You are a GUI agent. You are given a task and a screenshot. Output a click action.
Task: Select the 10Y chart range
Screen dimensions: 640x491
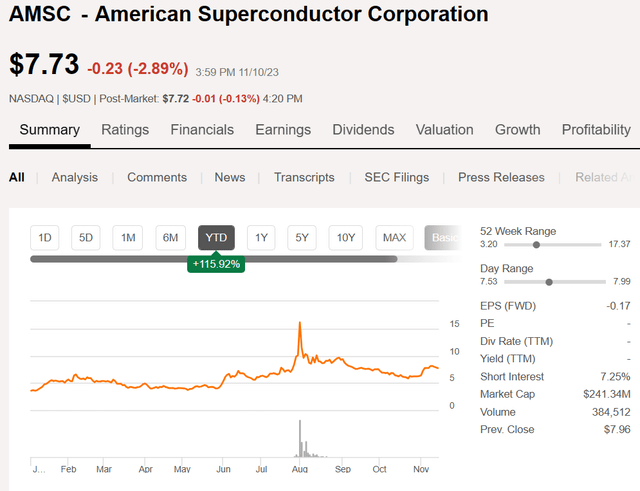(x=346, y=238)
